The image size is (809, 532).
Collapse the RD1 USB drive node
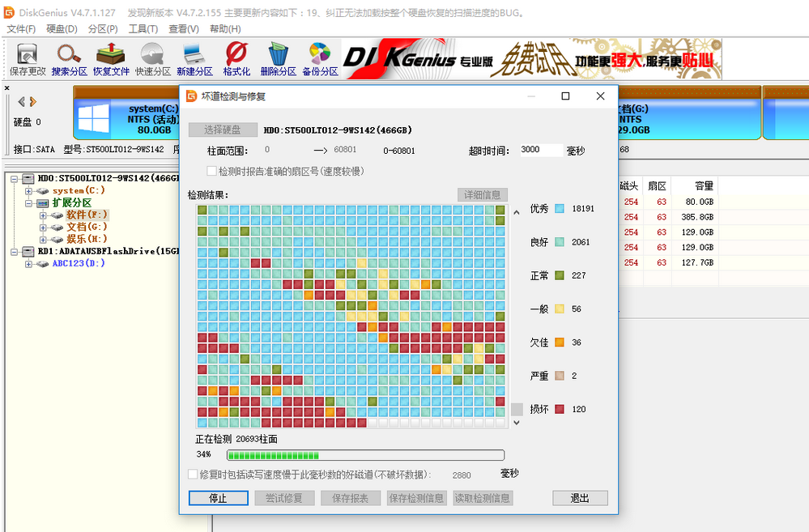coord(15,251)
